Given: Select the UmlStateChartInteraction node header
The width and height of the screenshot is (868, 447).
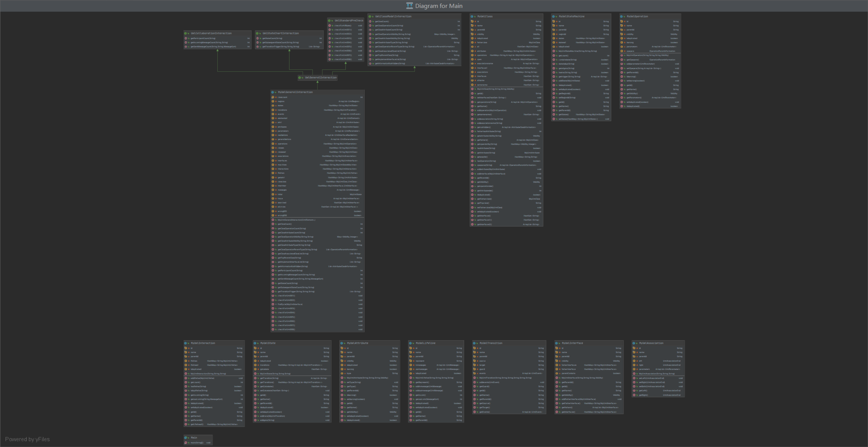Looking at the screenshot, I should [280, 33].
